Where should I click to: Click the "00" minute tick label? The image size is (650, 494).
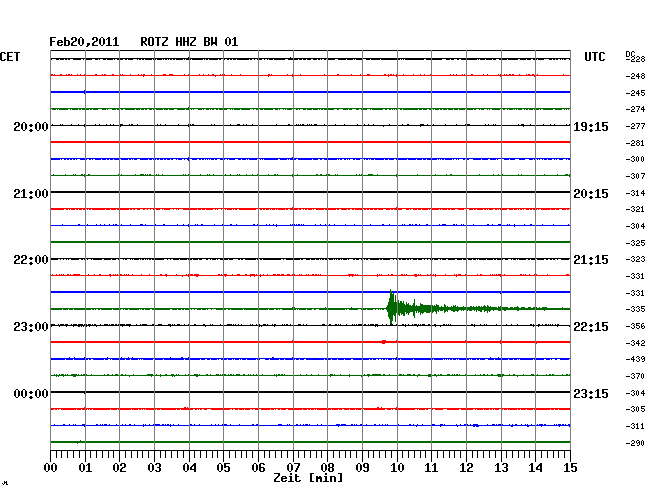[x=51, y=468]
